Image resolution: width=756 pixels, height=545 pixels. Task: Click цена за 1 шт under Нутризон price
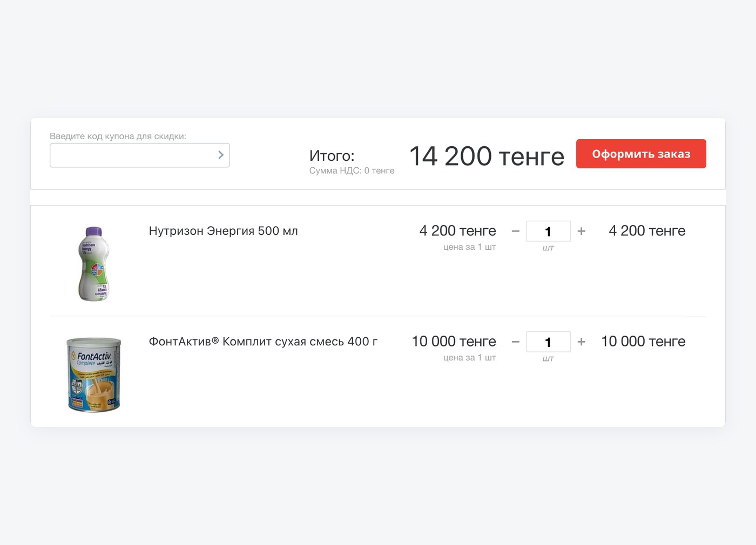[x=469, y=247]
